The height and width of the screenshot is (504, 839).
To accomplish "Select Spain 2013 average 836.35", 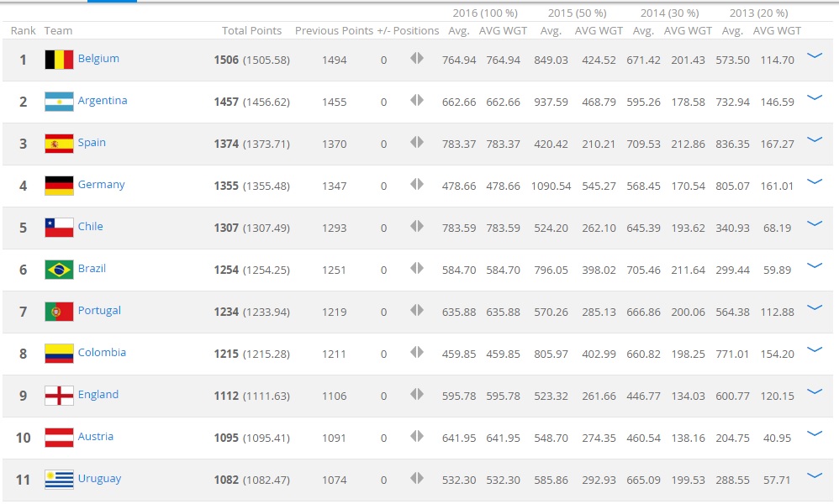I will [732, 144].
